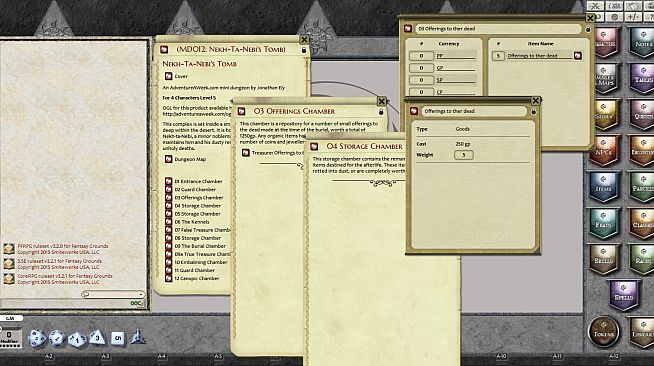Open the Spells sidebar button
The image size is (654, 366).
pos(623,295)
